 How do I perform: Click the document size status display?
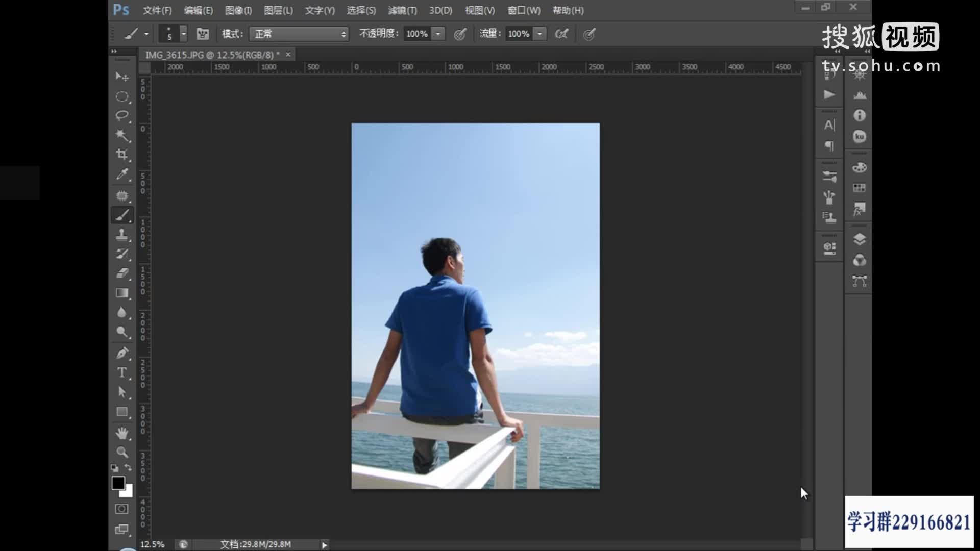coord(255,544)
